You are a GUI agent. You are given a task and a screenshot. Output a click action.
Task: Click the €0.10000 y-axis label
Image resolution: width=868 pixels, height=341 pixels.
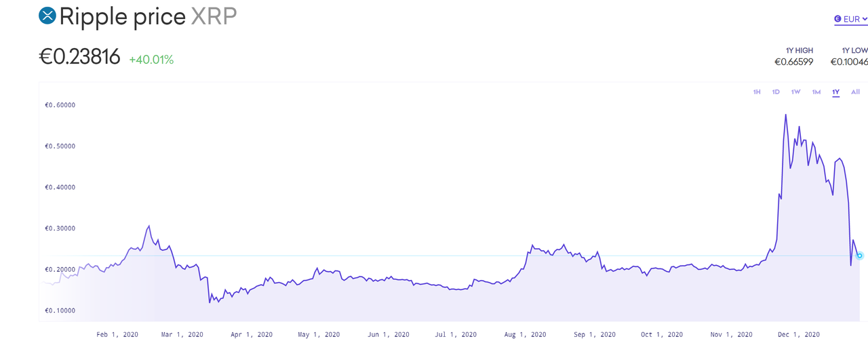click(60, 310)
